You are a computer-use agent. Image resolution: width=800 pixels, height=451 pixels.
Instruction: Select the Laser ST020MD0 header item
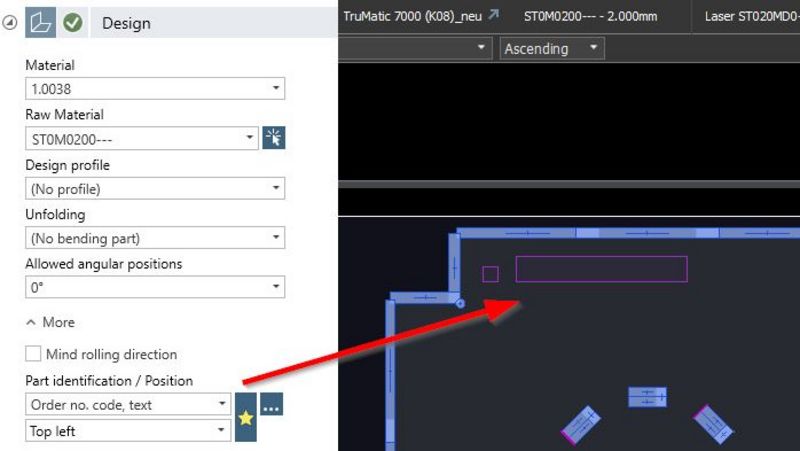(750, 16)
